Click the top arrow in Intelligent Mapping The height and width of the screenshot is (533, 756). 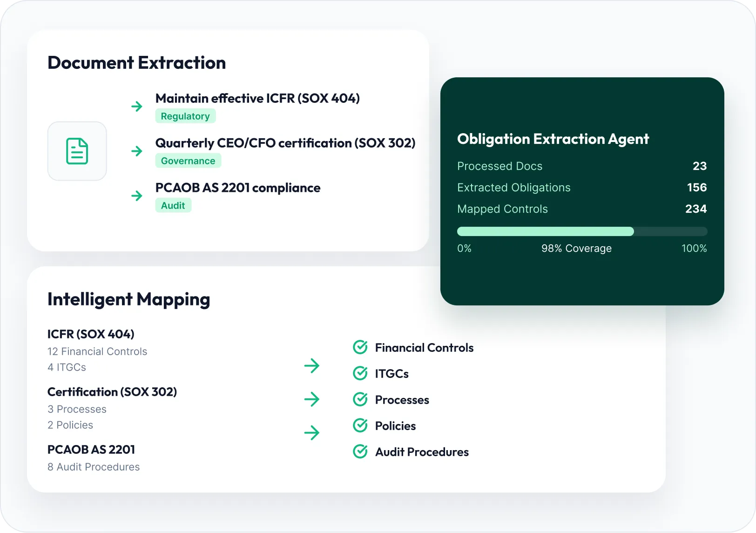pos(312,366)
